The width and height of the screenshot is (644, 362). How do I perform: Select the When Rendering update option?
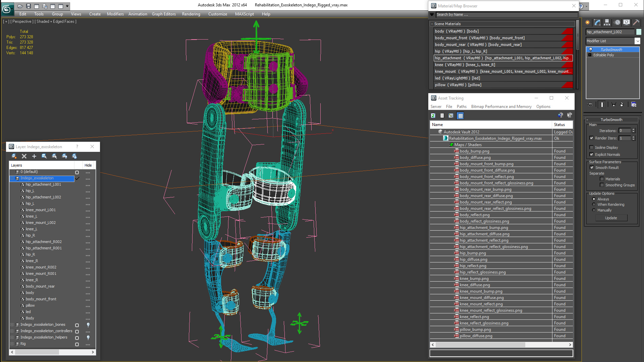pos(594,204)
